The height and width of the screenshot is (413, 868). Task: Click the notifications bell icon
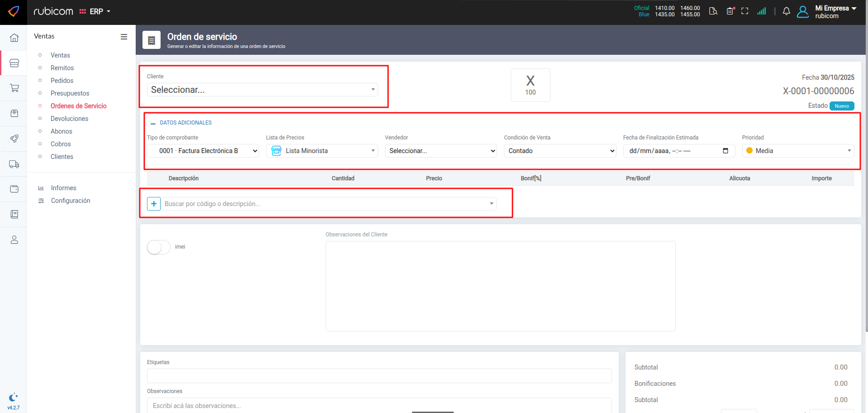point(786,11)
